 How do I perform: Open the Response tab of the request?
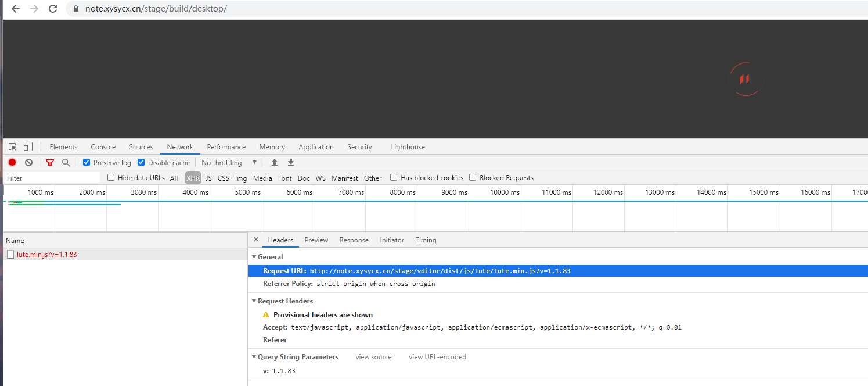pyautogui.click(x=354, y=240)
